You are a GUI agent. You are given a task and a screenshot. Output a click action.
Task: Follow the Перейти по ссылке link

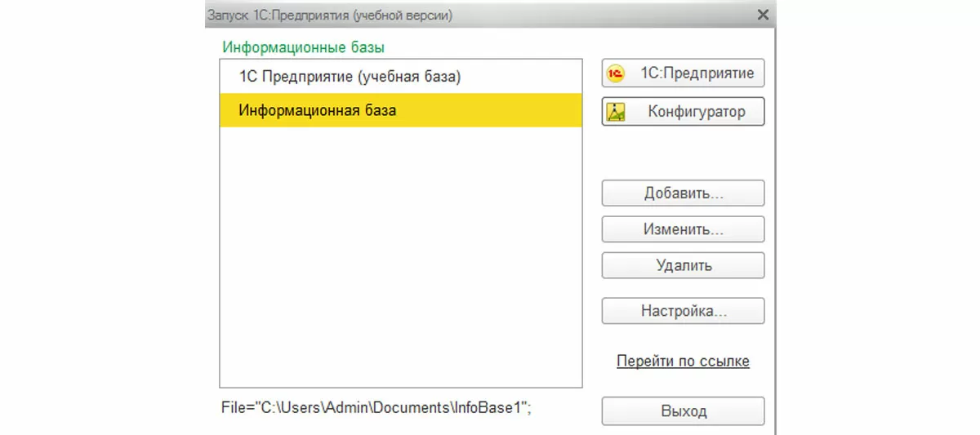tap(683, 361)
